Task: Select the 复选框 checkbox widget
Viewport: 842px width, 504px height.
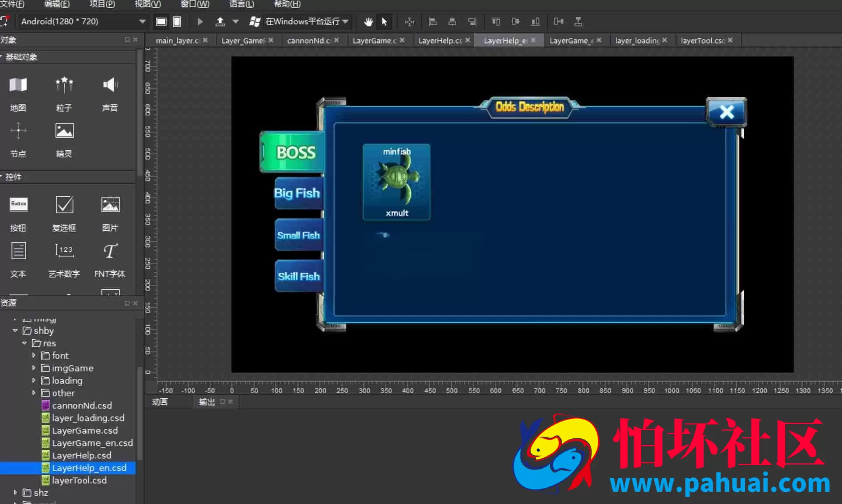Action: coord(64,204)
